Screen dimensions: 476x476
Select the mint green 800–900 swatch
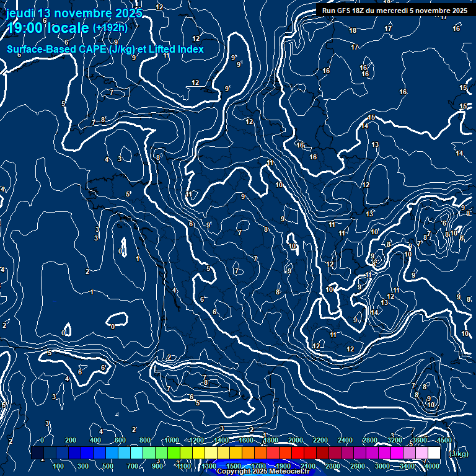coord(149,452)
